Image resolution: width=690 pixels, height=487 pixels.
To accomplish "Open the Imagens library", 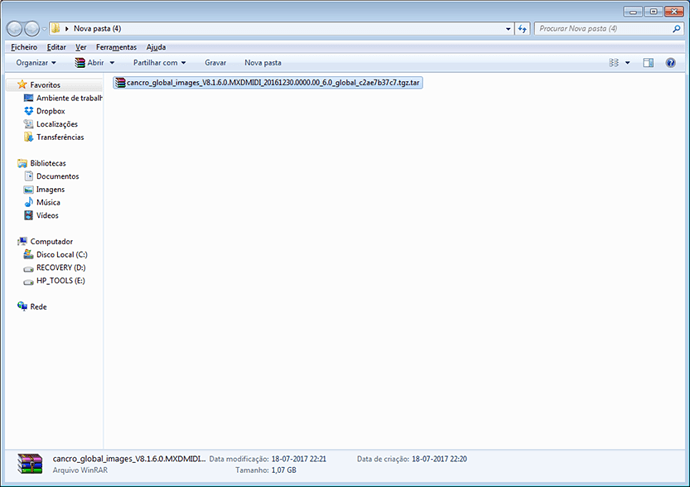I will (x=50, y=189).
